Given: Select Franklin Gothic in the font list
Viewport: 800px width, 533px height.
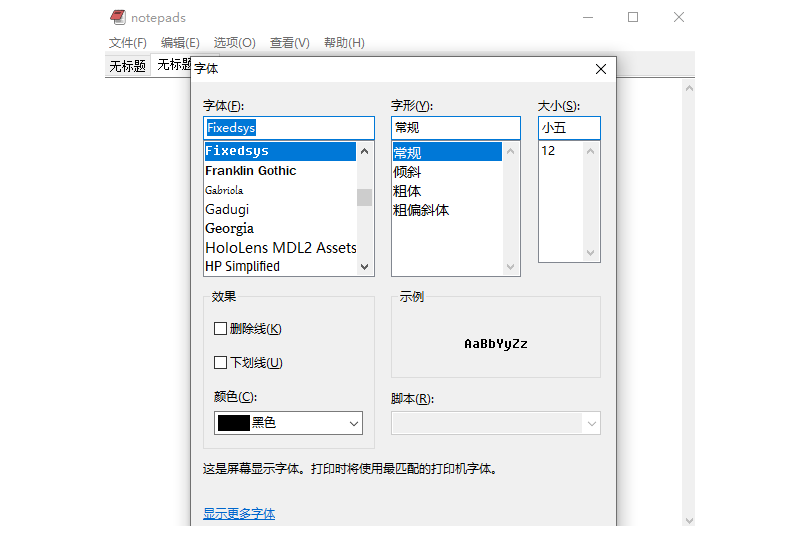Looking at the screenshot, I should 280,171.
